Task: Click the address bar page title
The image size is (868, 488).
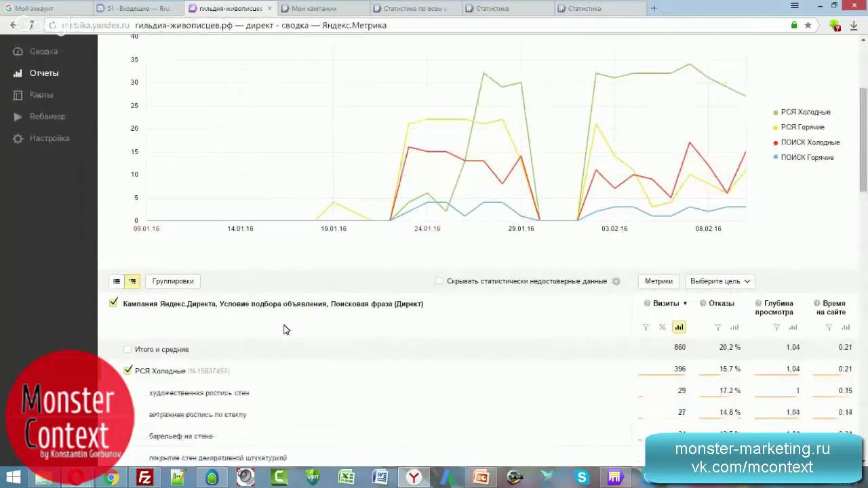Action: 260,25
